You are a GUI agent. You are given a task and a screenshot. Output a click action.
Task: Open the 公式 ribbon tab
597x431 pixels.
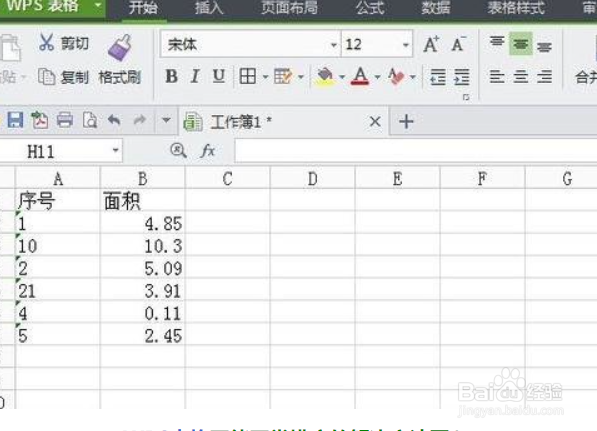[x=370, y=8]
